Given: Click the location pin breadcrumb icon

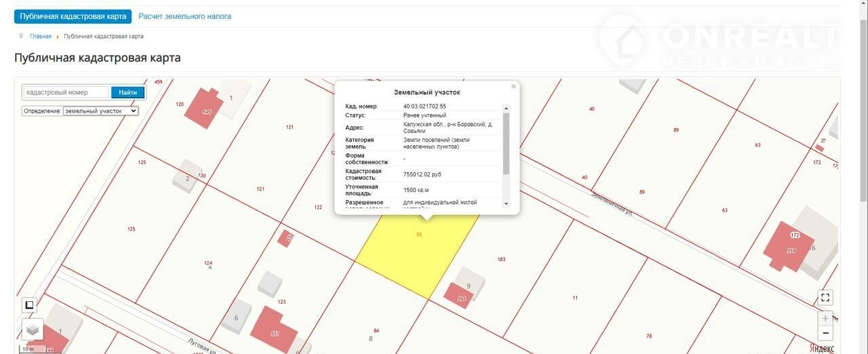Looking at the screenshot, I should coord(21,36).
